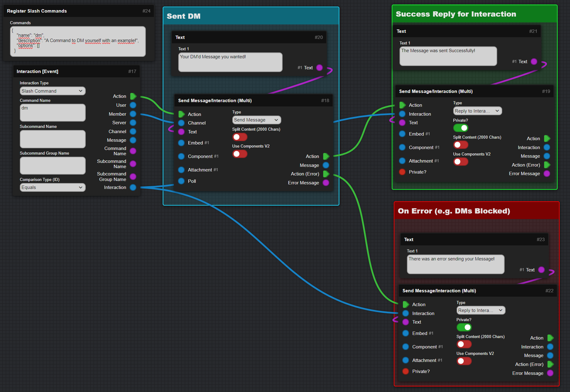
Task: Click the Attachment #1 input port on node #18
Action: click(182, 170)
